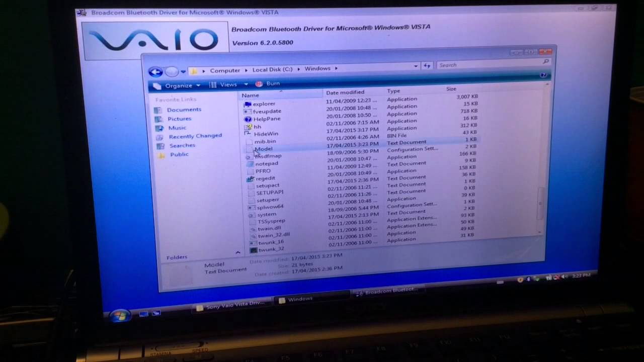Open the address bar history dropdown arrow
Image resolution: width=644 pixels, height=362 pixels.
(x=416, y=66)
